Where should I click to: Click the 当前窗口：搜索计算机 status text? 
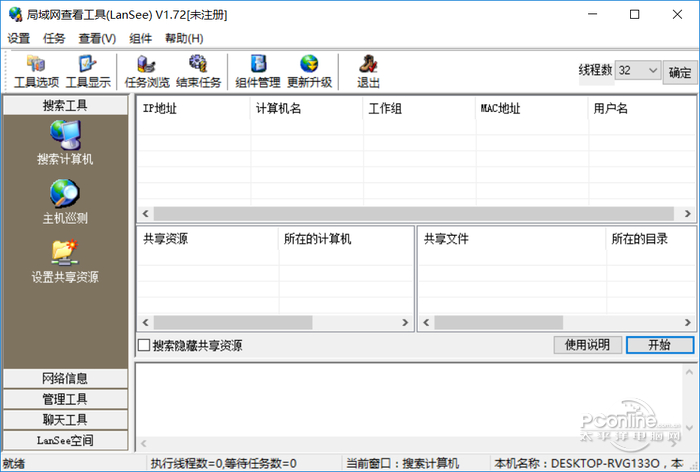(x=402, y=464)
